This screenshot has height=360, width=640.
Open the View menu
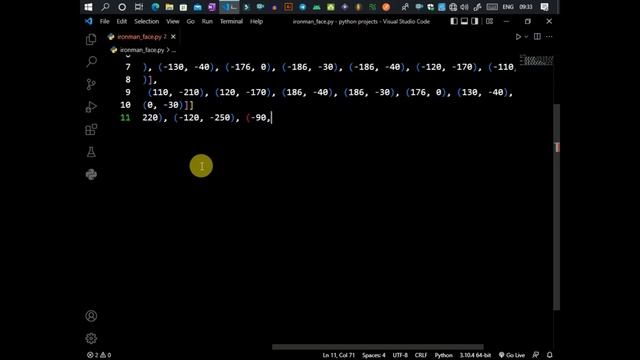(x=173, y=21)
